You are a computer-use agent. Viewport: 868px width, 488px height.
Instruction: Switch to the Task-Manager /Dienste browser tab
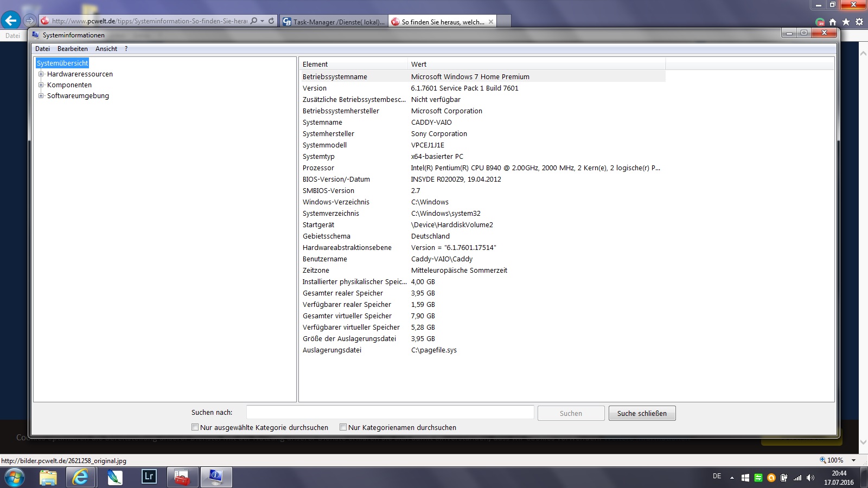point(334,22)
